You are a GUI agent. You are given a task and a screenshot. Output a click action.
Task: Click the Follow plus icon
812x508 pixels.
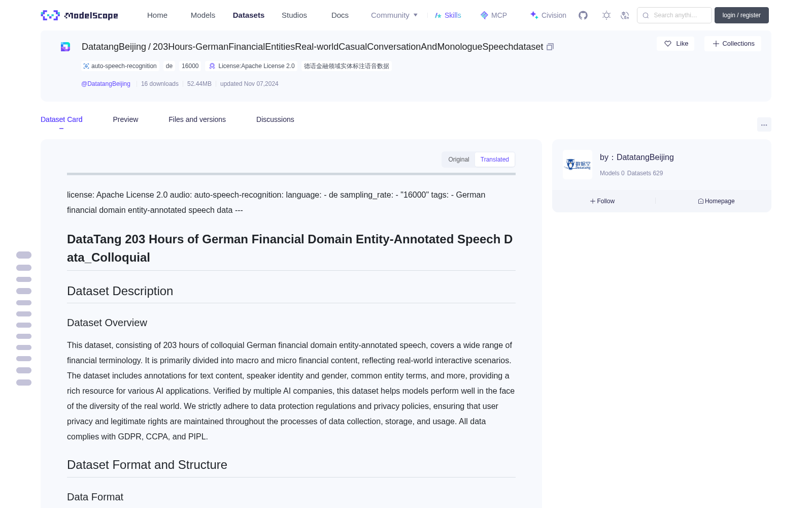(593, 201)
